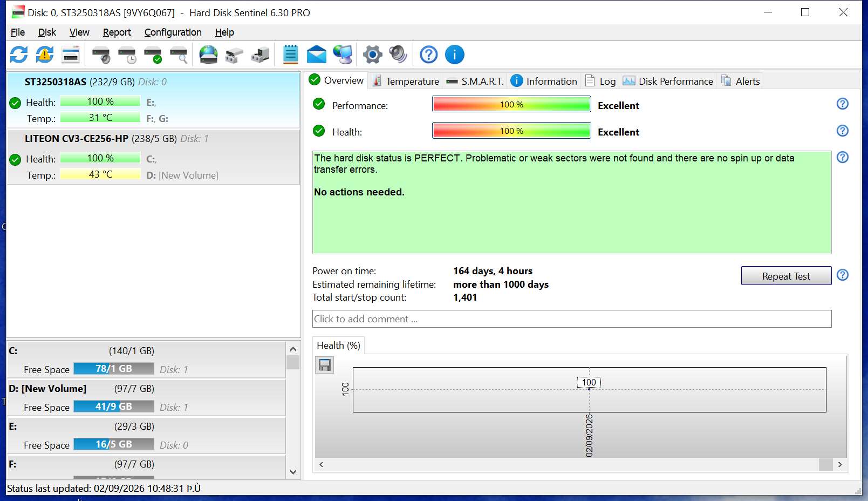Switch to the Information tab
The height and width of the screenshot is (501, 868).
(x=544, y=81)
